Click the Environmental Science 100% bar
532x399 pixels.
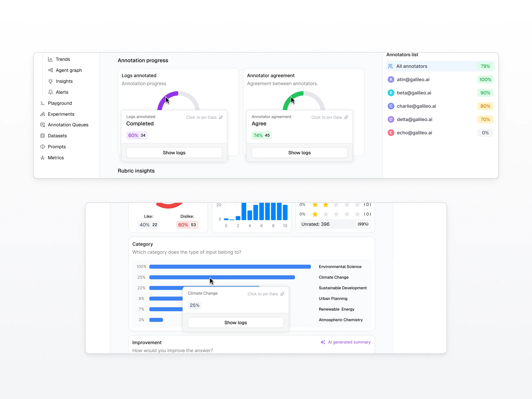[x=230, y=266]
